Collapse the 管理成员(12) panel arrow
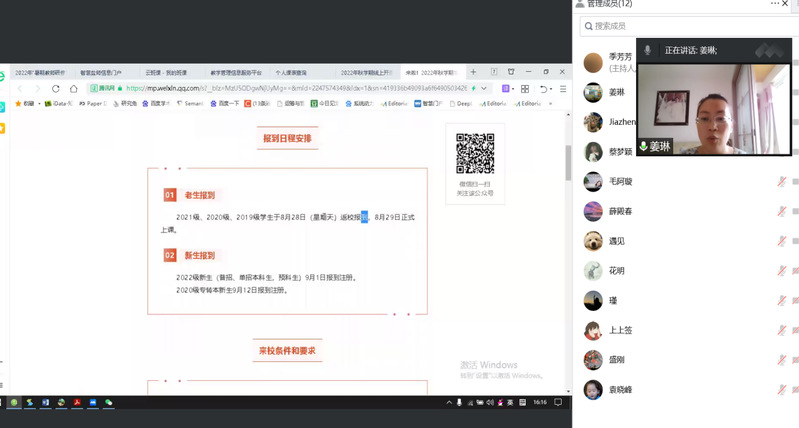 pyautogui.click(x=579, y=4)
